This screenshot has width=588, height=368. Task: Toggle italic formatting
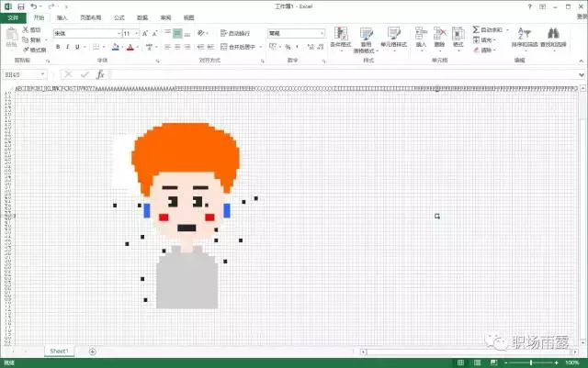(67, 47)
